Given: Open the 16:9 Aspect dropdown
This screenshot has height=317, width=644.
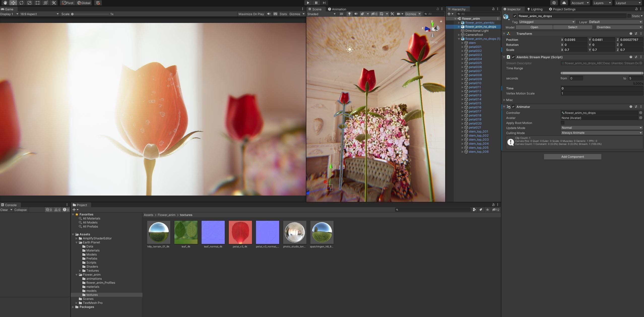Looking at the screenshot, I should point(39,14).
